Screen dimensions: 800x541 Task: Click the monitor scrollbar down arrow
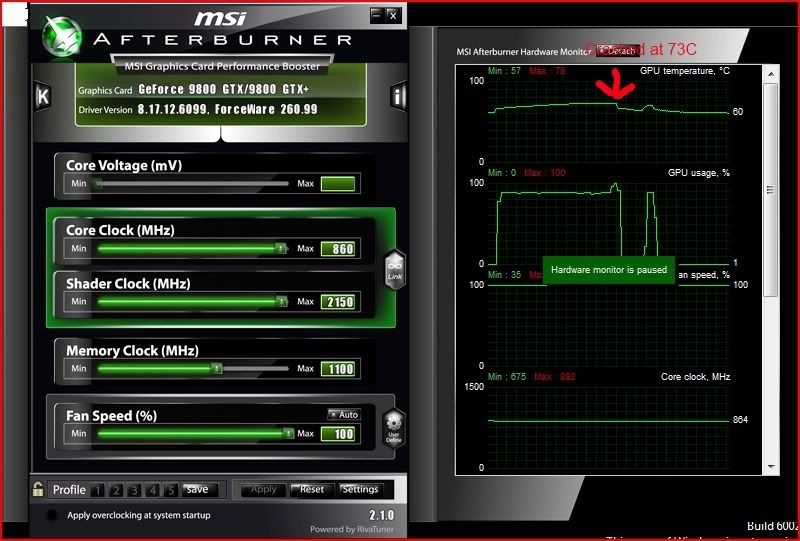point(771,466)
